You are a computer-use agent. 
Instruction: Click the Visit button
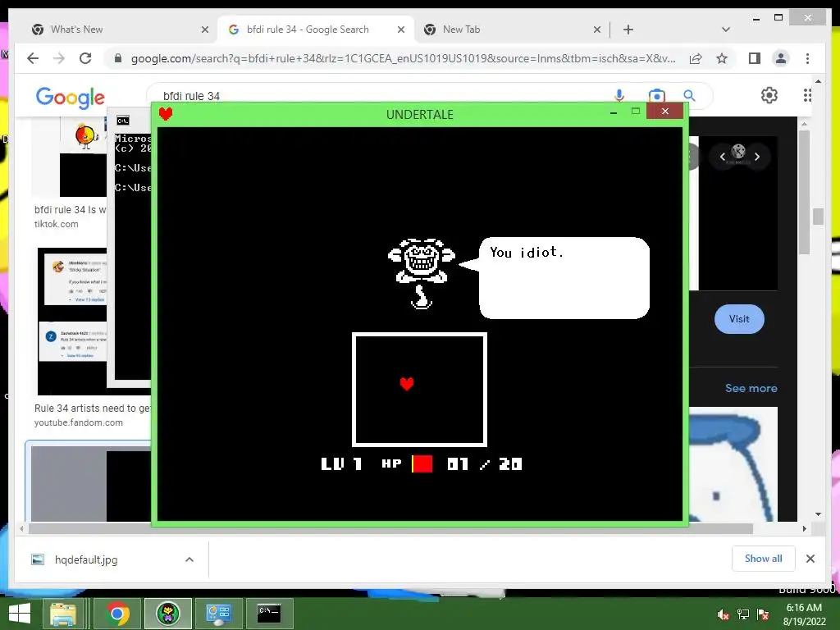coord(739,319)
